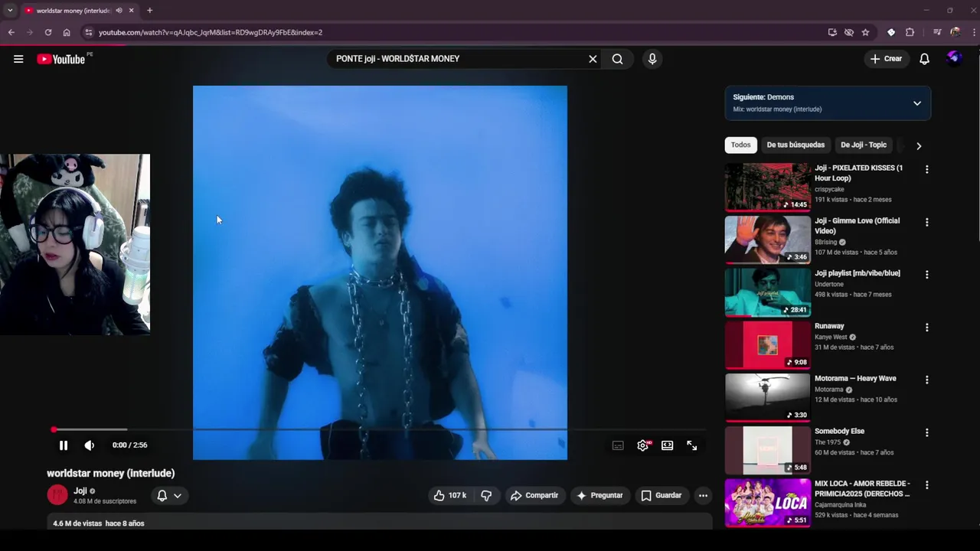The height and width of the screenshot is (551, 980).
Task: Open the Joji playlist [rnb/vibe/blue] thumbnail
Action: 767,292
